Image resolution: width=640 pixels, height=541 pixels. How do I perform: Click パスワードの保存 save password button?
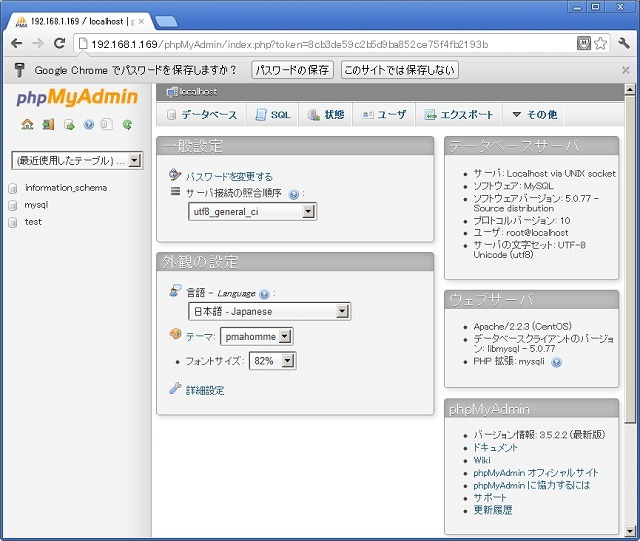pyautogui.click(x=292, y=70)
